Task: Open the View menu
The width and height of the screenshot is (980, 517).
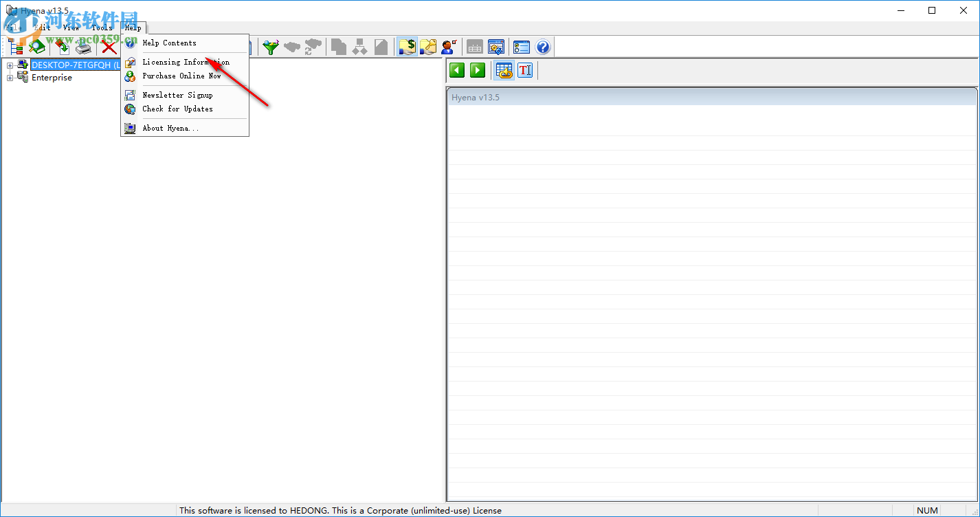Action: point(71,27)
